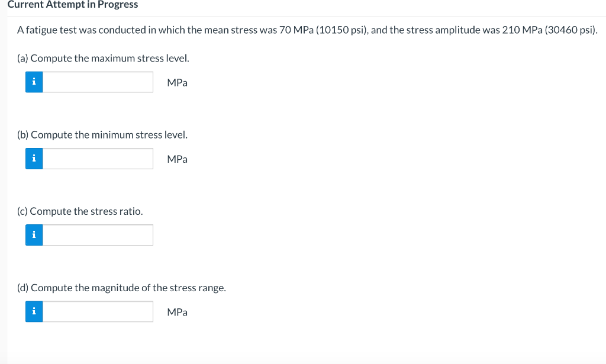Screen dimensions: 606x364
Task: Focus the stress range magnitude answer box
Action: click(98, 311)
